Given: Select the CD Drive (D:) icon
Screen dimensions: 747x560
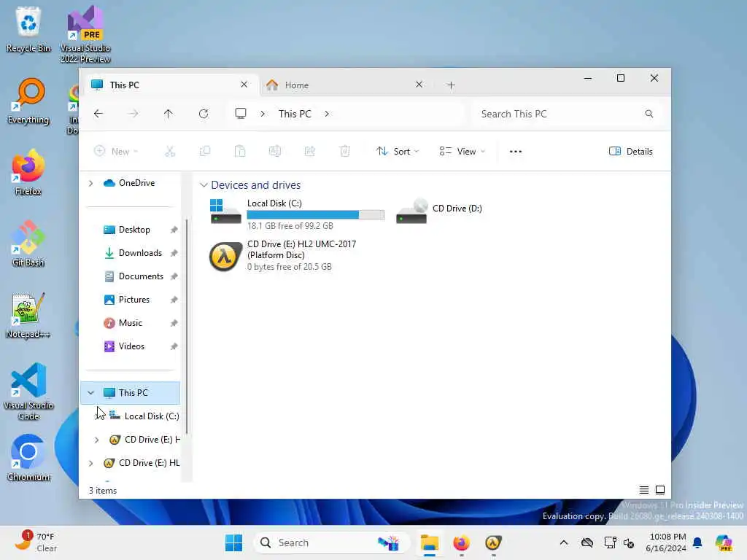Looking at the screenshot, I should click(x=411, y=211).
